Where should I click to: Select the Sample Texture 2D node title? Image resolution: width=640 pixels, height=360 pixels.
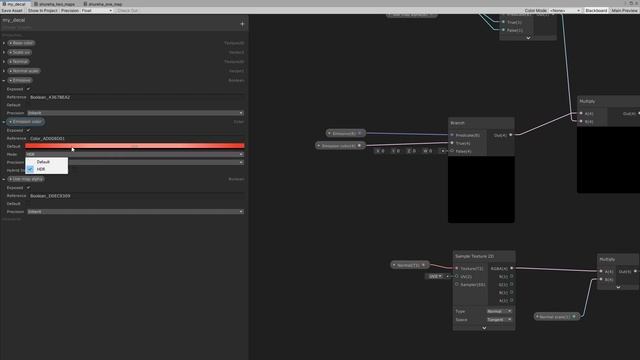[474, 256]
